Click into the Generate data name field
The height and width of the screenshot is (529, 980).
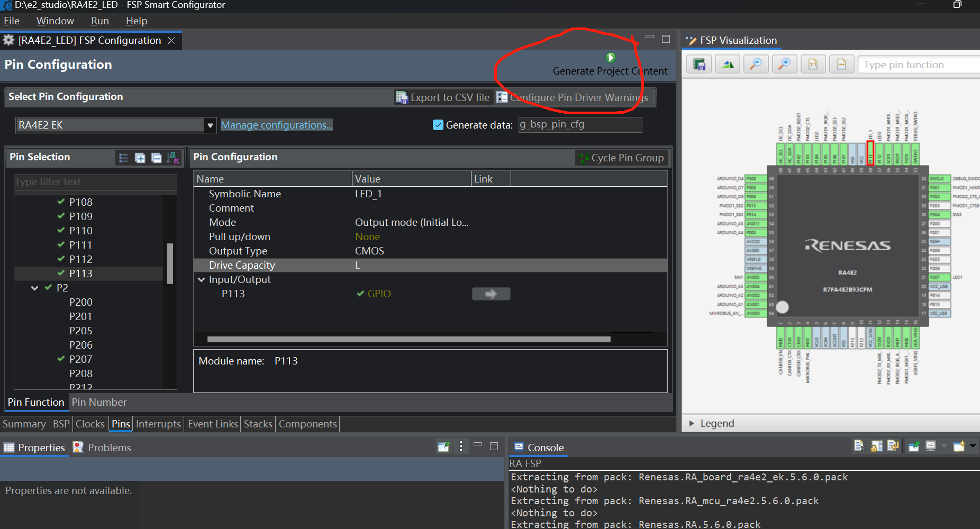click(580, 125)
